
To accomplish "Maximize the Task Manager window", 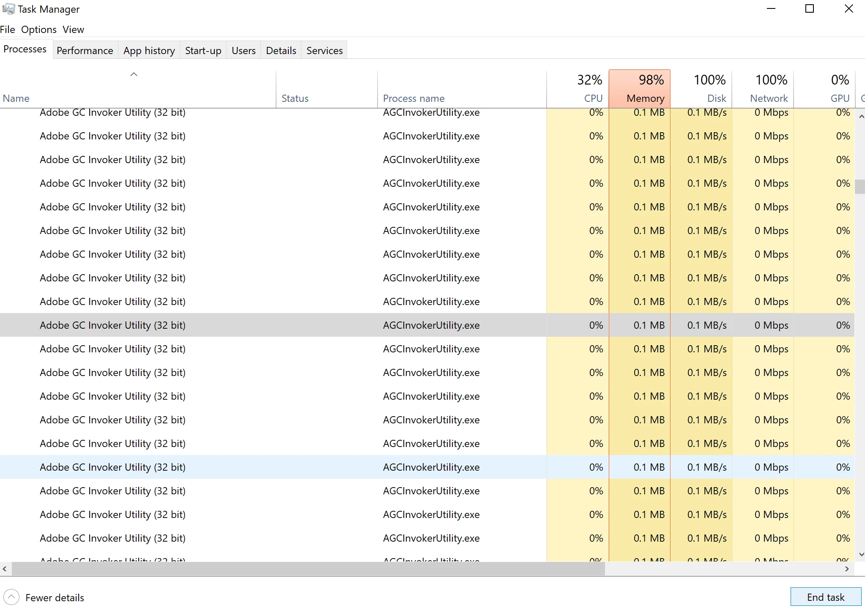I will [x=809, y=9].
